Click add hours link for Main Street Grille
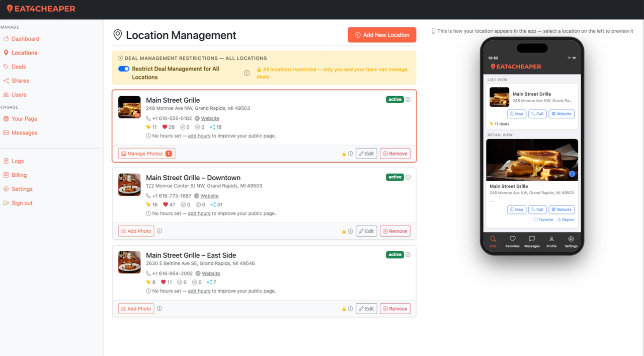Screen dimensions: 644x356 coord(199,136)
